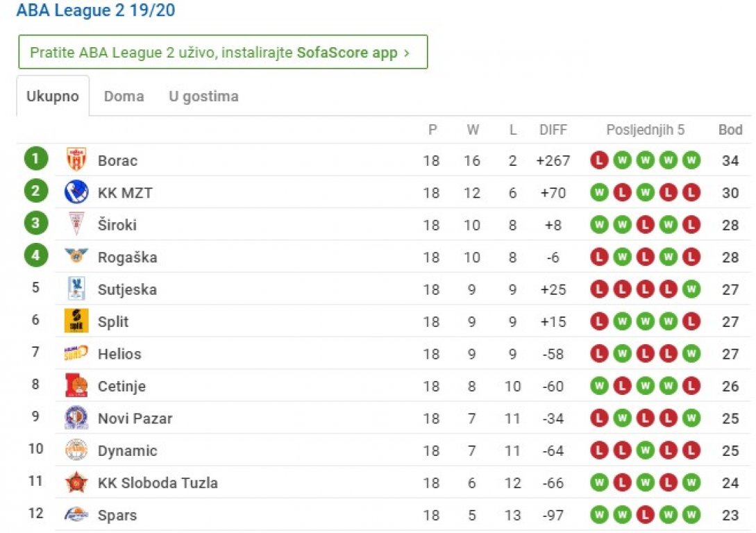This screenshot has height=533, width=756.
Task: Click the Helios Suns logo
Action: coord(76,353)
